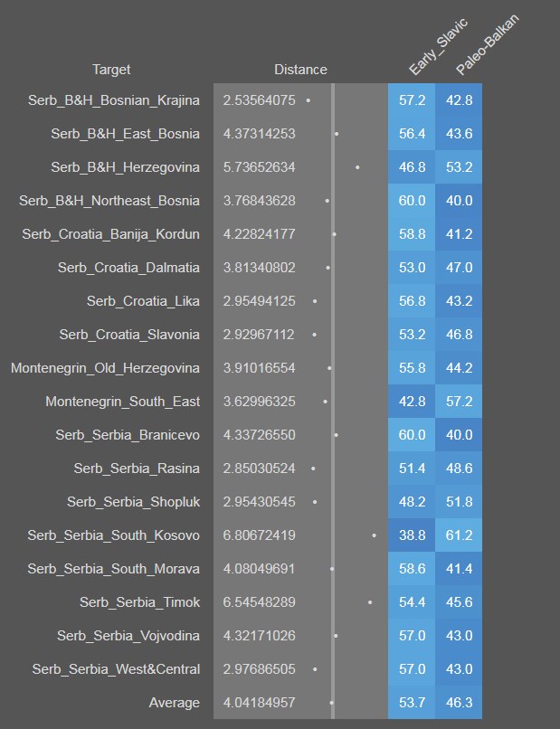Click the distance dot marker for Serb_Serbia_Timok

pos(370,602)
